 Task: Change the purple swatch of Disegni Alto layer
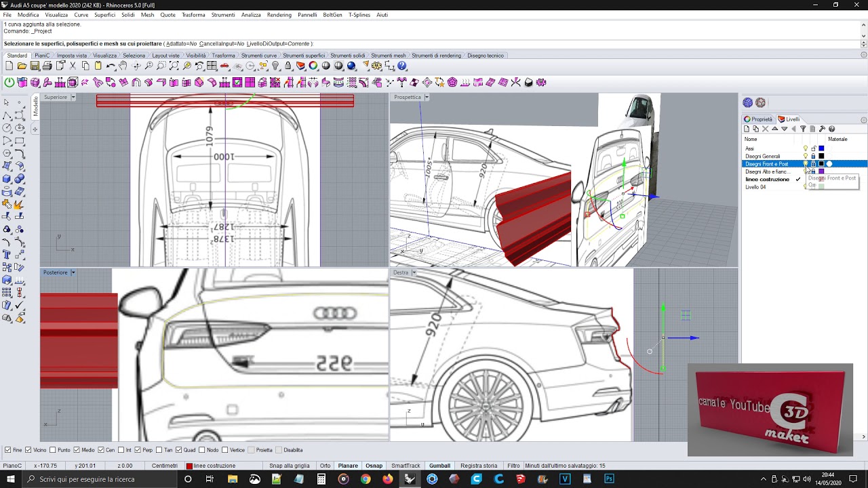pyautogui.click(x=821, y=171)
